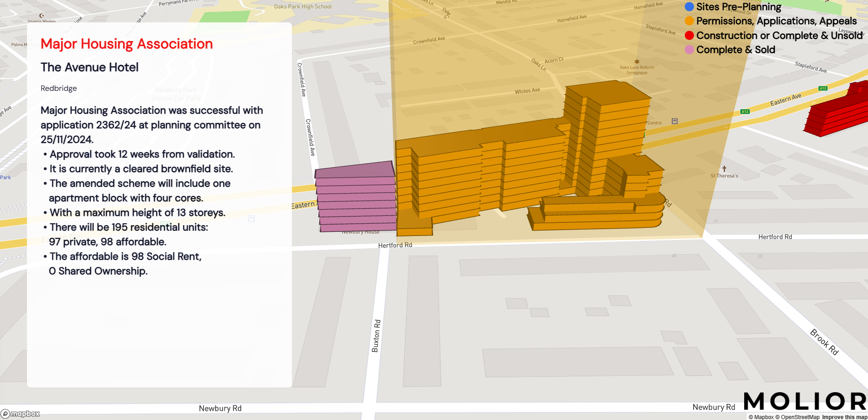Click the Mapbox logo
The width and height of the screenshot is (868, 420).
pos(21,414)
